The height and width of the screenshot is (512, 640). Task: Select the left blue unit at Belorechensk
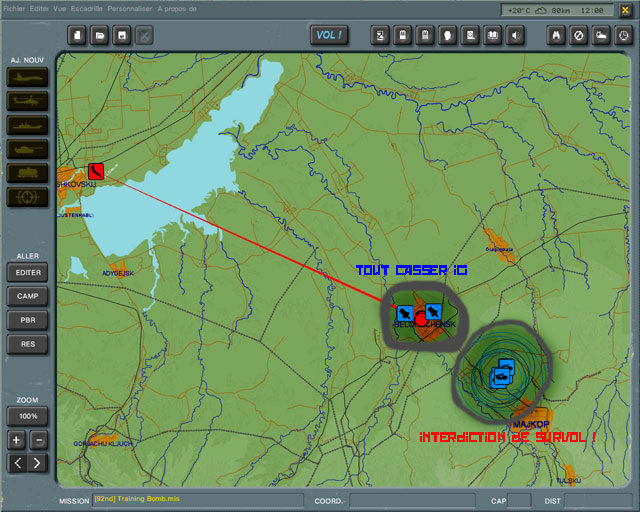(x=404, y=314)
